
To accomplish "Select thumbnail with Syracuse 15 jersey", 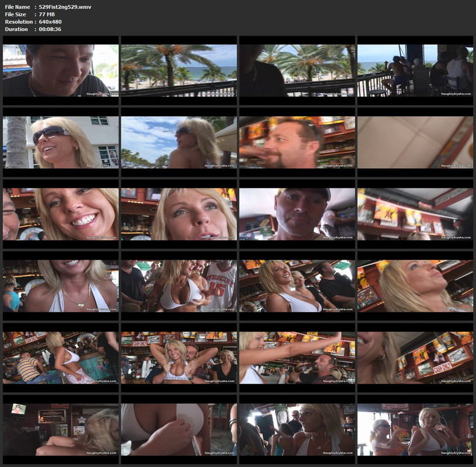I will (179, 286).
